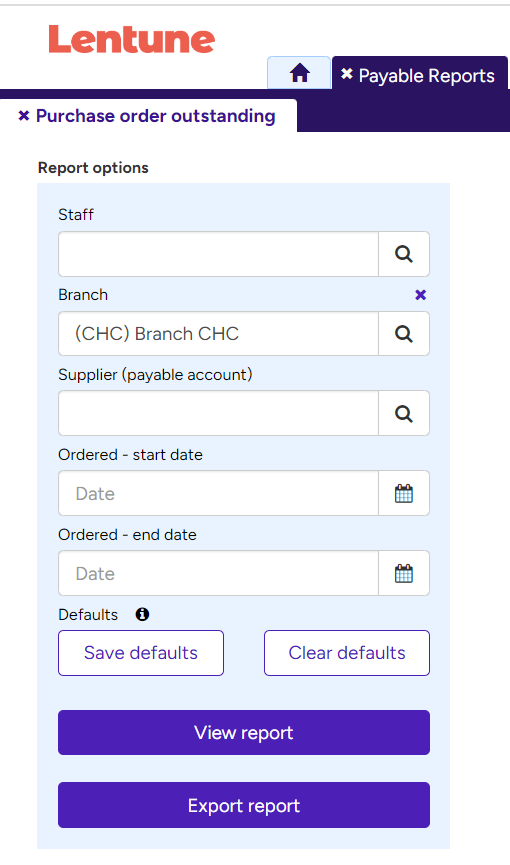Screen dimensions: 510x865
Task: Close Purchase order outstanding tab
Action: coord(24,116)
